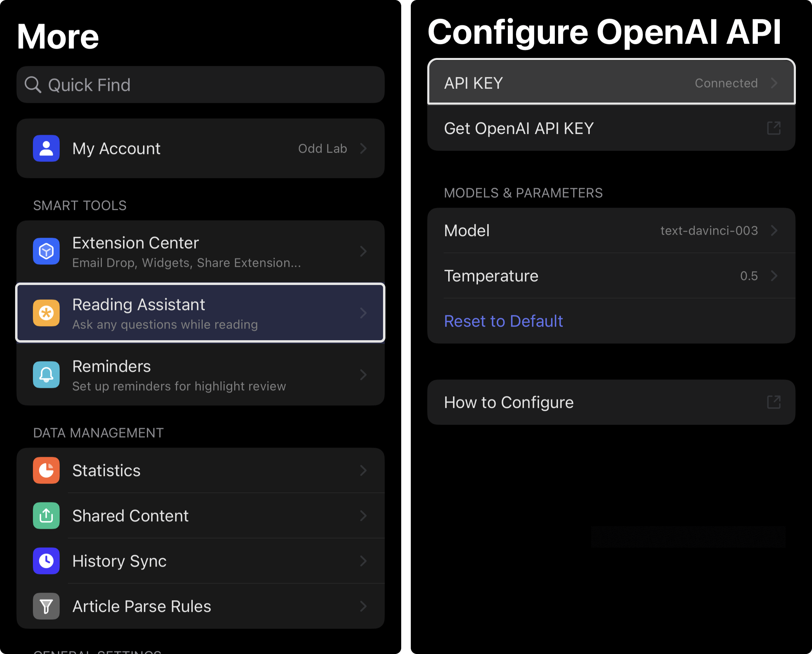Open the Temperature setting label
This screenshot has height=654, width=812.
coord(491,276)
